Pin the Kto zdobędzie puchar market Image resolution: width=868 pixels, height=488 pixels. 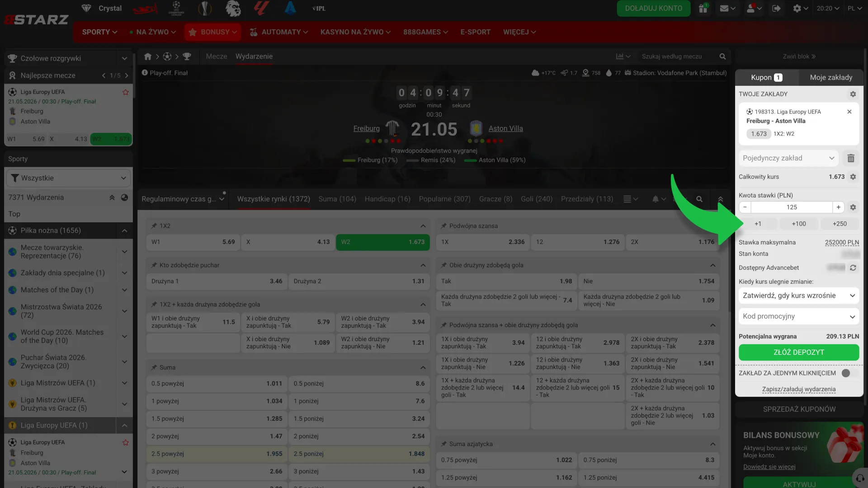pos(154,265)
